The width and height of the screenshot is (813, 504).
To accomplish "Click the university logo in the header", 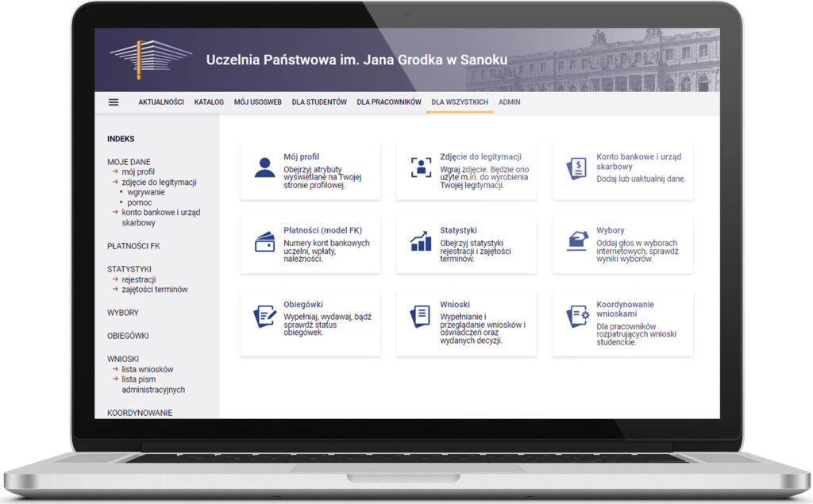I will (x=150, y=59).
